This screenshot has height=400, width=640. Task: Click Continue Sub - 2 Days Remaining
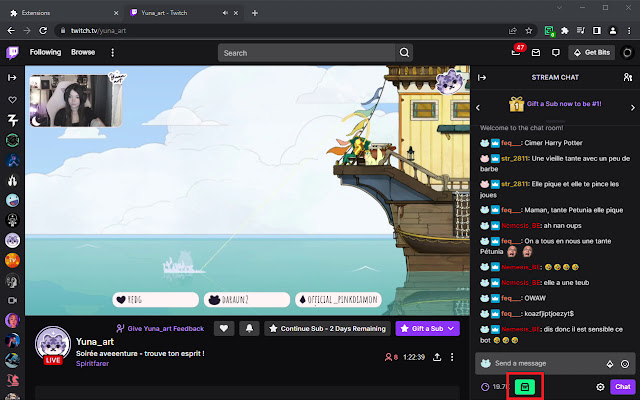click(x=327, y=328)
